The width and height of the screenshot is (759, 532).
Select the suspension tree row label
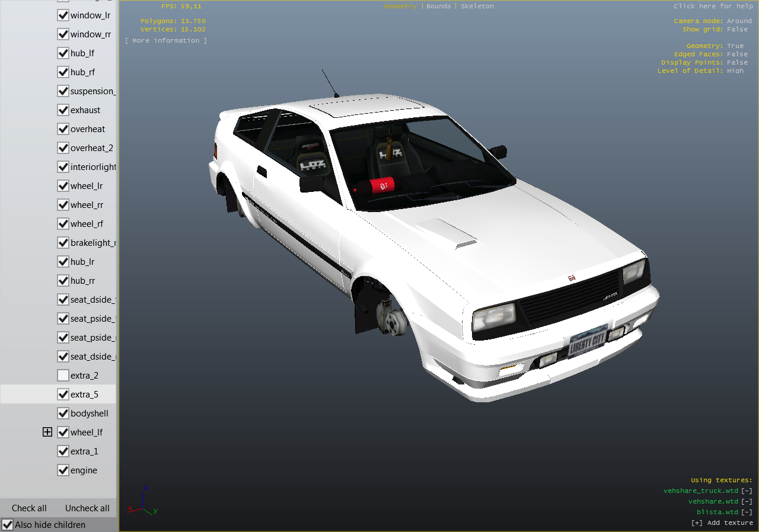coord(93,91)
